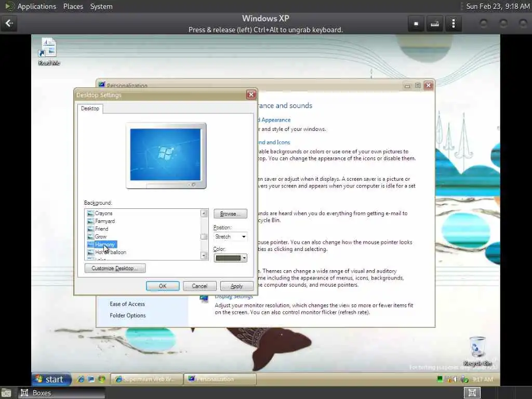Click background list scroll down arrow
The width and height of the screenshot is (532, 399).
(x=204, y=256)
